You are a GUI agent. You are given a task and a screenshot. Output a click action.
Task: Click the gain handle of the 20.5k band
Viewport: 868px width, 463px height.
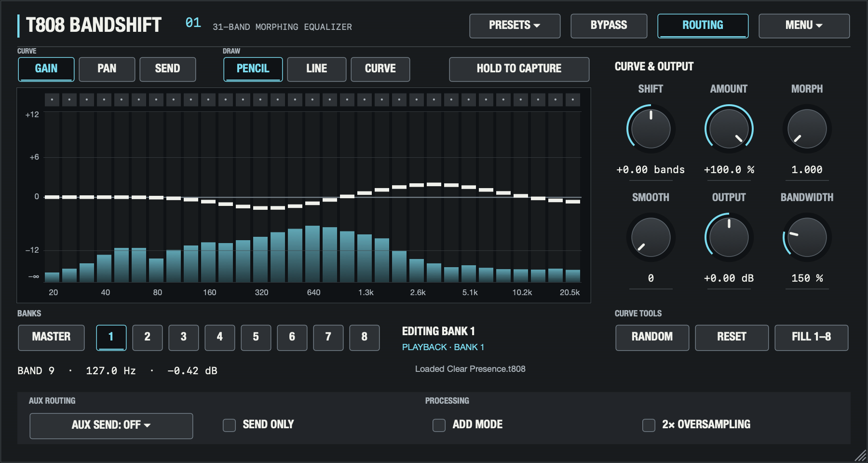573,202
